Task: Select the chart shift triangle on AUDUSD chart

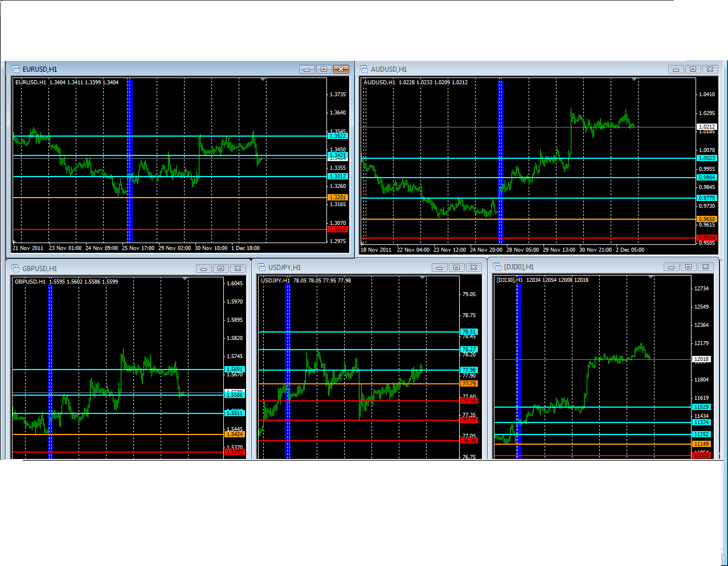Action: (x=634, y=80)
